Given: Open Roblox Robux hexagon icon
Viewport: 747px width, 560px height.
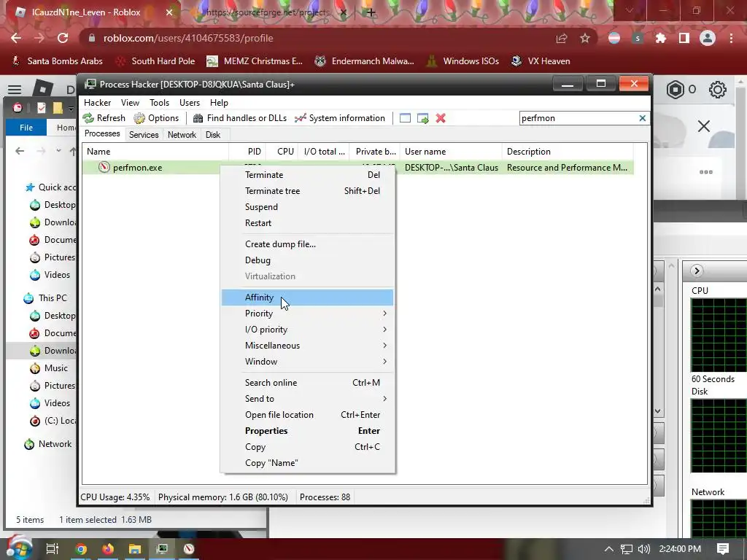Looking at the screenshot, I should (675, 90).
